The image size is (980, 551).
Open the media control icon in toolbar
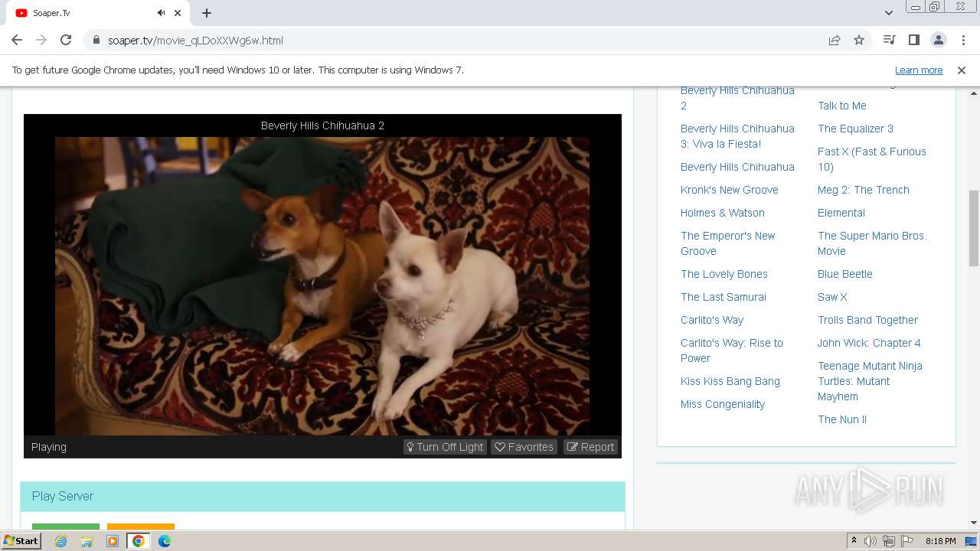[889, 40]
